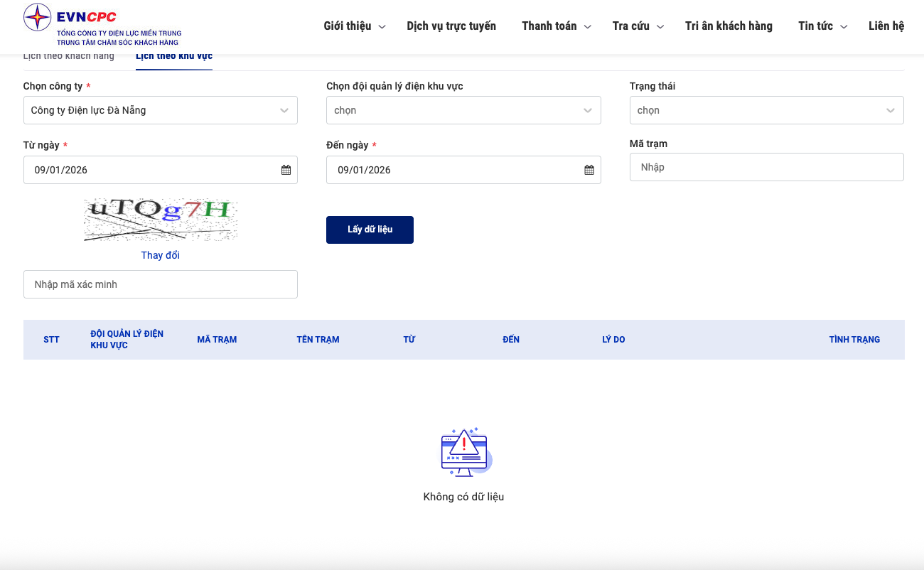Focus the Nhập mã xác minh field
The width and height of the screenshot is (924, 570).
pos(161,284)
